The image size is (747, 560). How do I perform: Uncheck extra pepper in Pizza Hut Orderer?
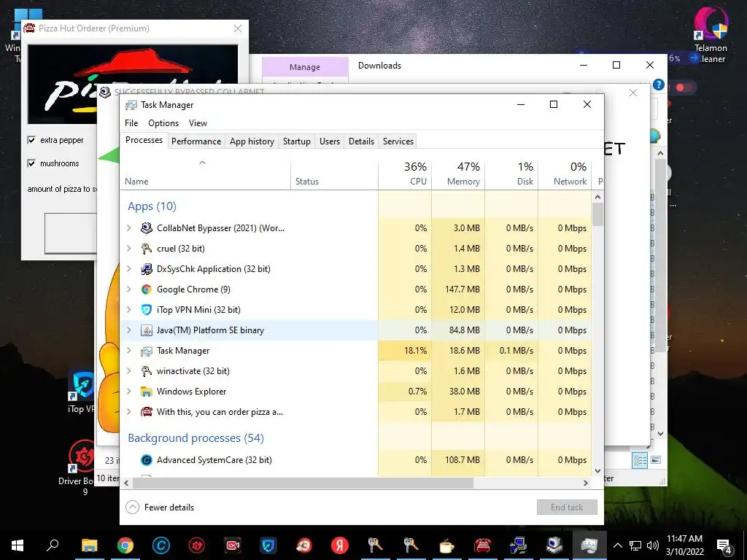[31, 140]
